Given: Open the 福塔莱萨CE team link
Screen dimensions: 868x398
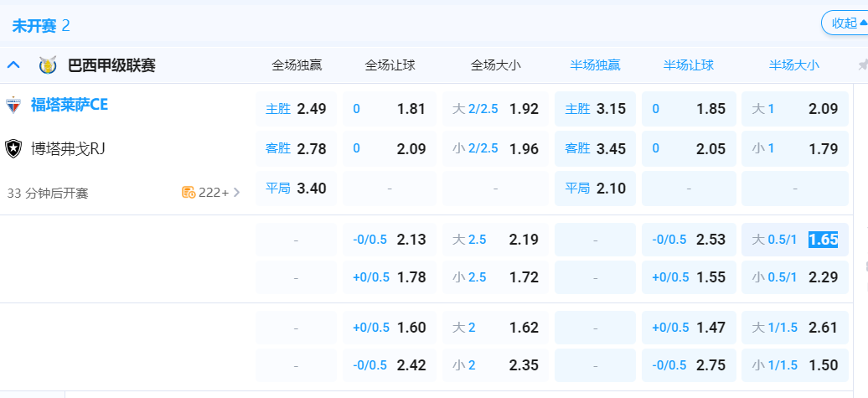Looking at the screenshot, I should (x=70, y=106).
